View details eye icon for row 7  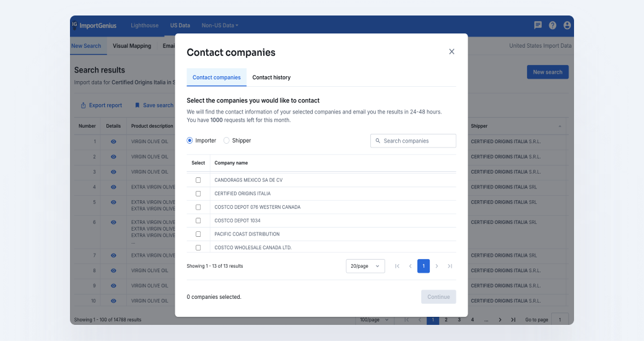113,255
